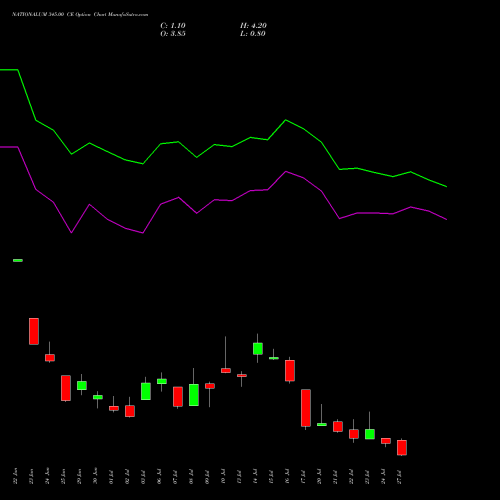Select the purple indicator line

click(x=223, y=200)
